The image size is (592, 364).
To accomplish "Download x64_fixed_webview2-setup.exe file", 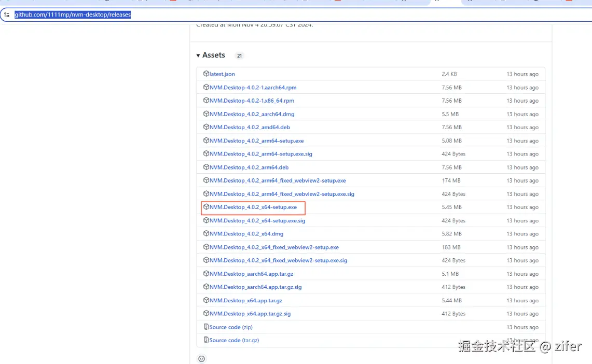I will click(x=274, y=247).
